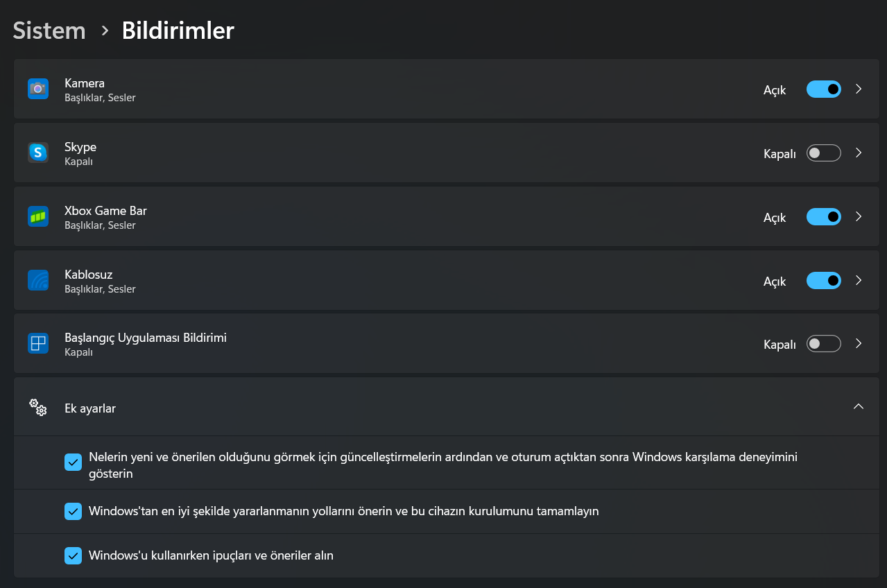Collapse the Ek ayarlar section chevron
Image resolution: width=887 pixels, height=588 pixels.
click(859, 407)
